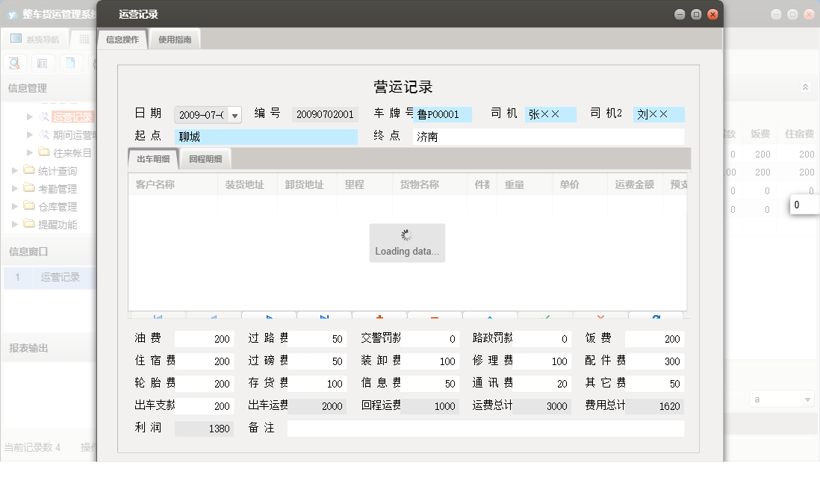Image resolution: width=820 pixels, height=504 pixels.
Task: Select 运营记录 in the 信息窗口 list
Action: coord(60,277)
